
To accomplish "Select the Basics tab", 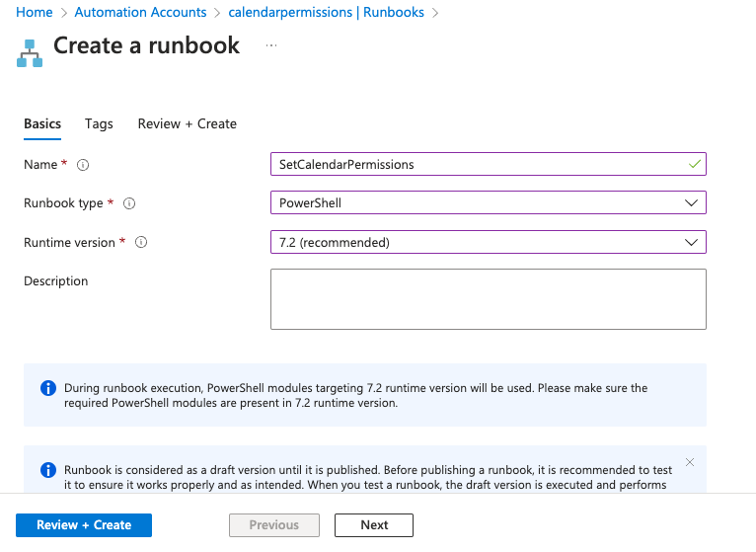I will click(x=42, y=123).
